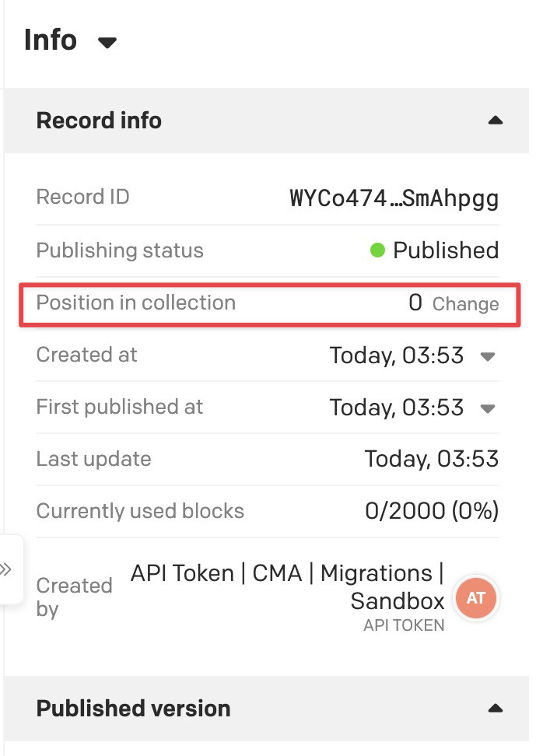Screen dimensions: 536x756
Task: Select the truncated Record ID value
Action: pos(394,198)
